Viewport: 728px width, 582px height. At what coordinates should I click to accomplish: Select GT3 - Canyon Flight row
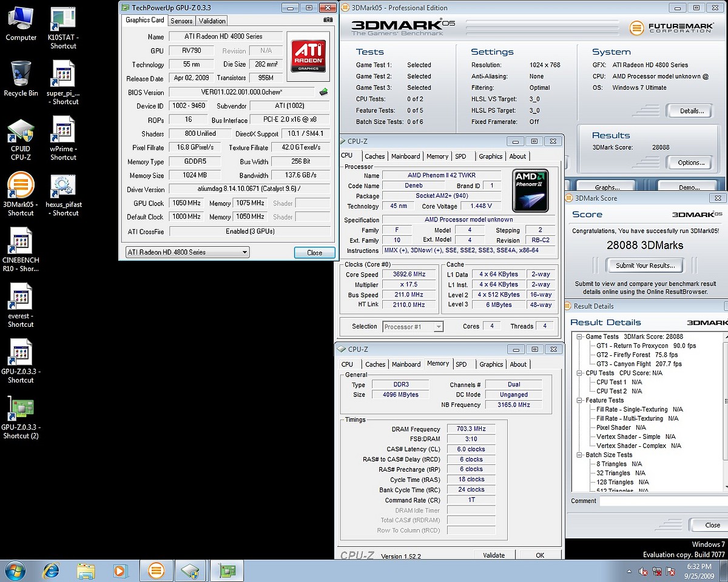point(639,364)
